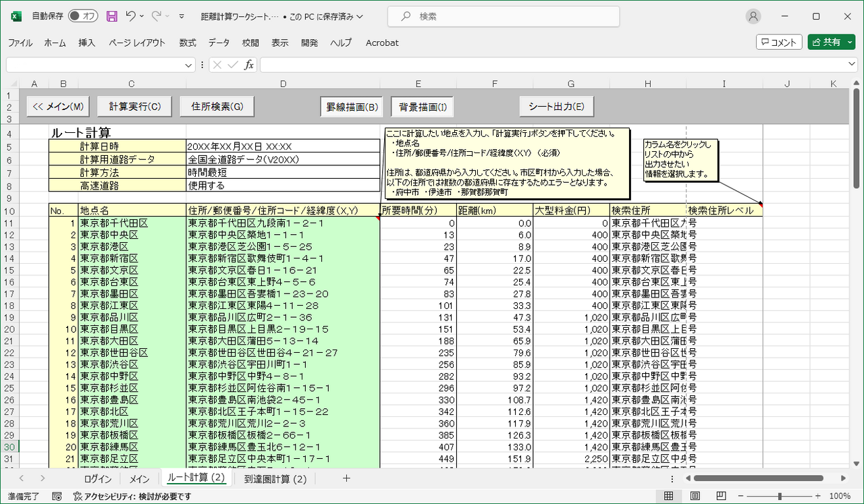Open the 挿入 ribbon tab
864x504 pixels.
(87, 43)
